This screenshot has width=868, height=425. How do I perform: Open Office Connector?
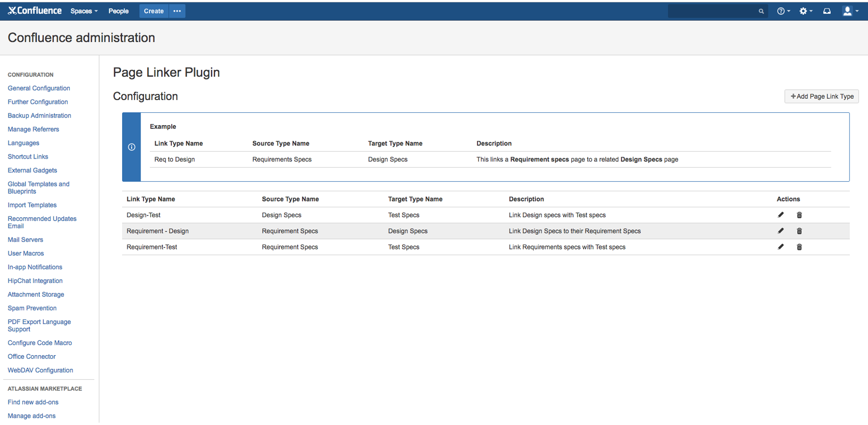[32, 357]
